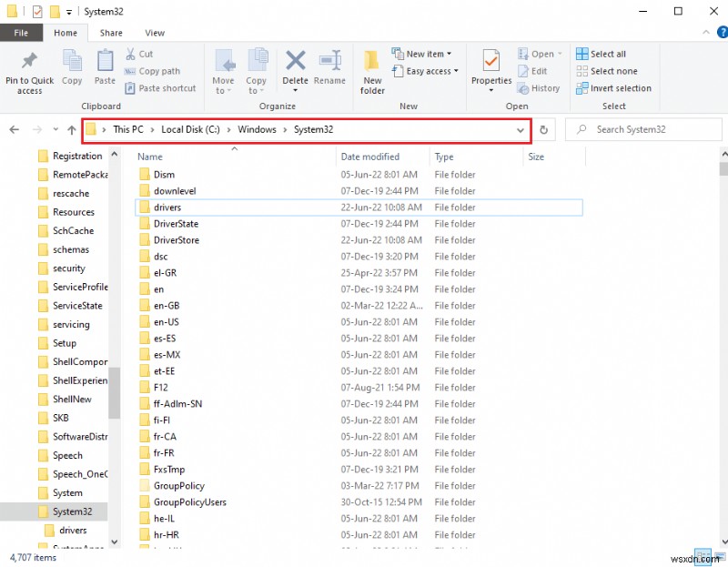Screen dimensions: 728x567
Task: Select the Dism folder
Action: coord(164,175)
